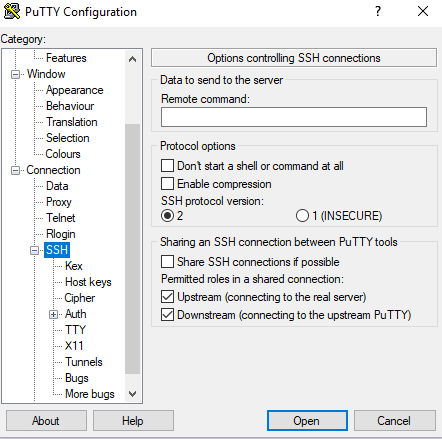The height and width of the screenshot is (439, 442).
Task: Uncheck Upstream role checkbox
Action: 167,296
